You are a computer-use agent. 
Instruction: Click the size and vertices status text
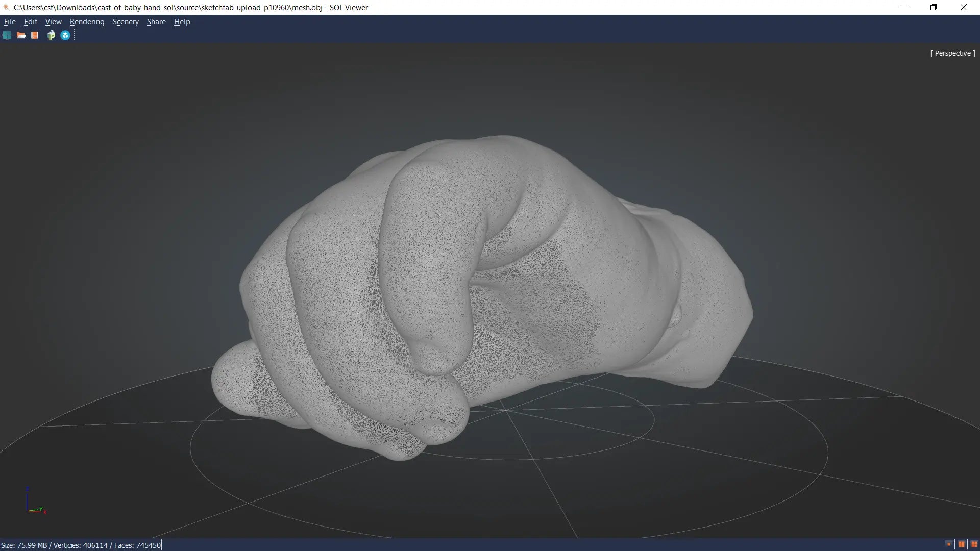pyautogui.click(x=81, y=545)
